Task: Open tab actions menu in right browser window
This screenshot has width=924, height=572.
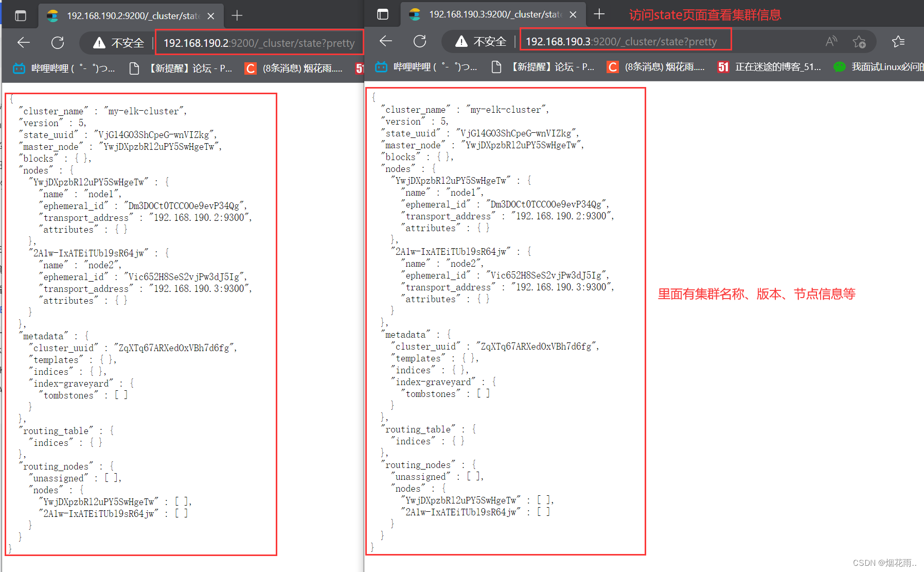Action: click(x=383, y=14)
